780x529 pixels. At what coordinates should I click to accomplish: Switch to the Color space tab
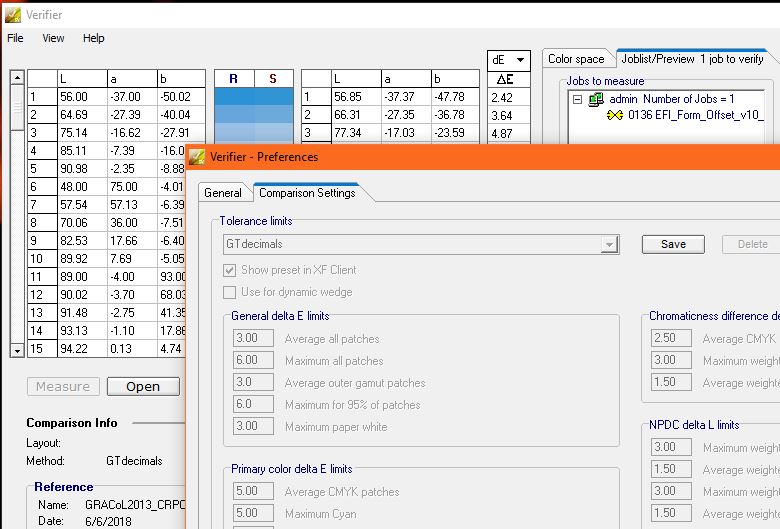coord(576,59)
